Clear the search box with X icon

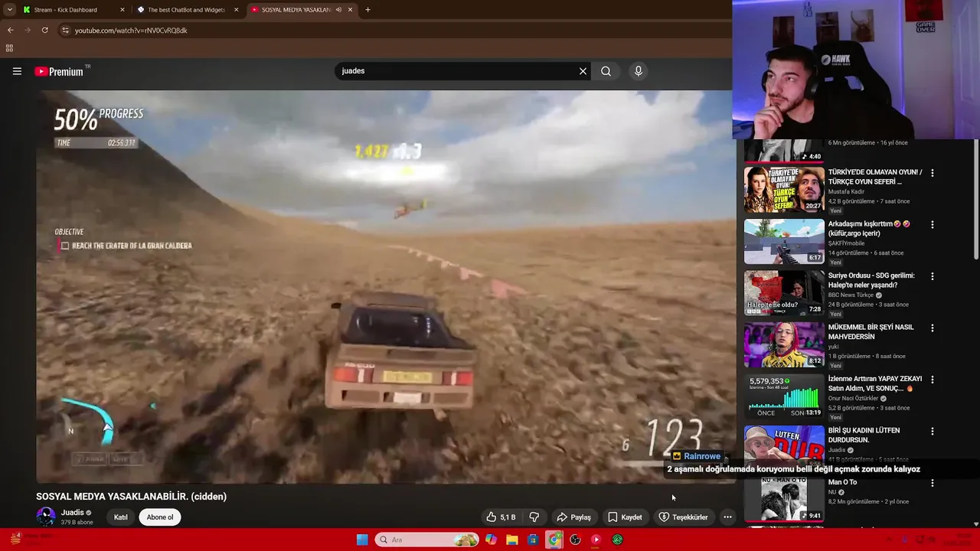[x=583, y=71]
